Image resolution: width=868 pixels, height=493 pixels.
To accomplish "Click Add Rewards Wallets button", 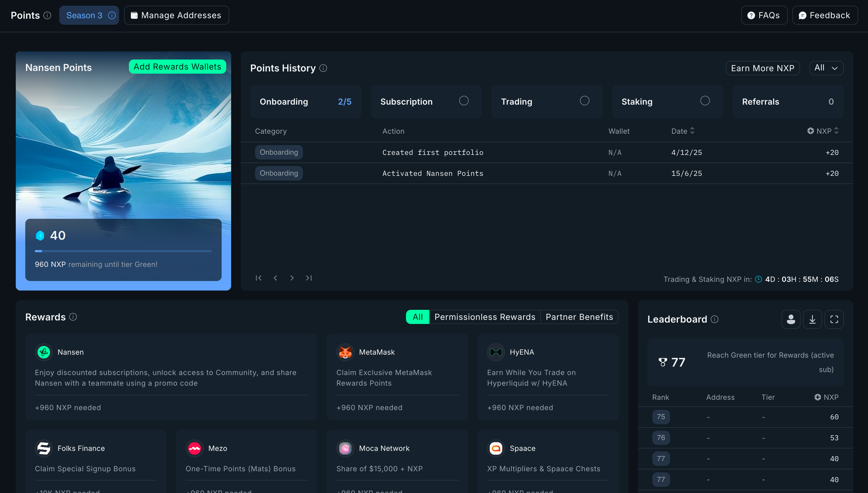I will tap(177, 66).
